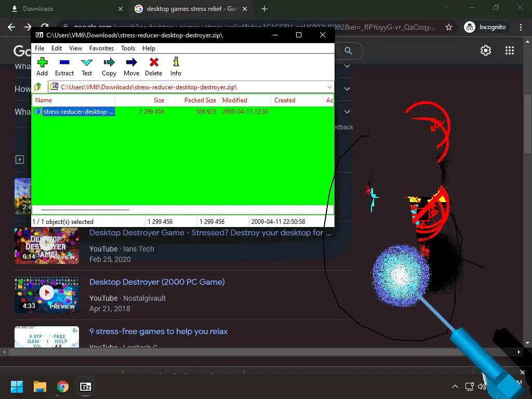Image resolution: width=532 pixels, height=399 pixels.
Task: Close the Google search results tab
Action: [245, 9]
